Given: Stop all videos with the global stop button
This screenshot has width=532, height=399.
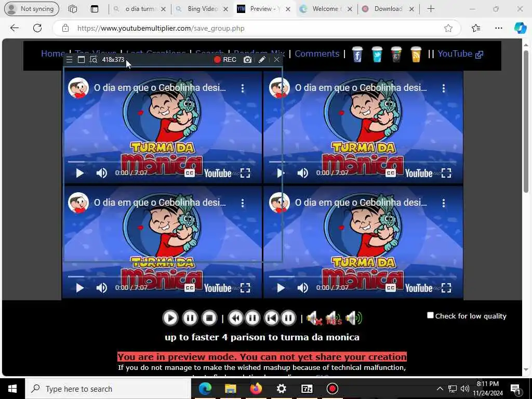Looking at the screenshot, I should tap(209, 318).
